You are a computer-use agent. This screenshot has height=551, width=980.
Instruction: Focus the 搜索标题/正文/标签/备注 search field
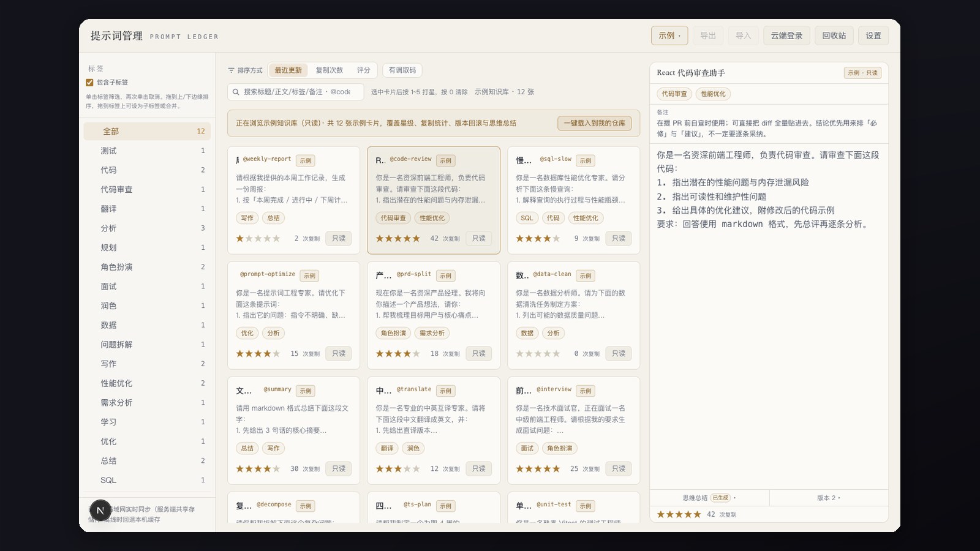pos(296,92)
